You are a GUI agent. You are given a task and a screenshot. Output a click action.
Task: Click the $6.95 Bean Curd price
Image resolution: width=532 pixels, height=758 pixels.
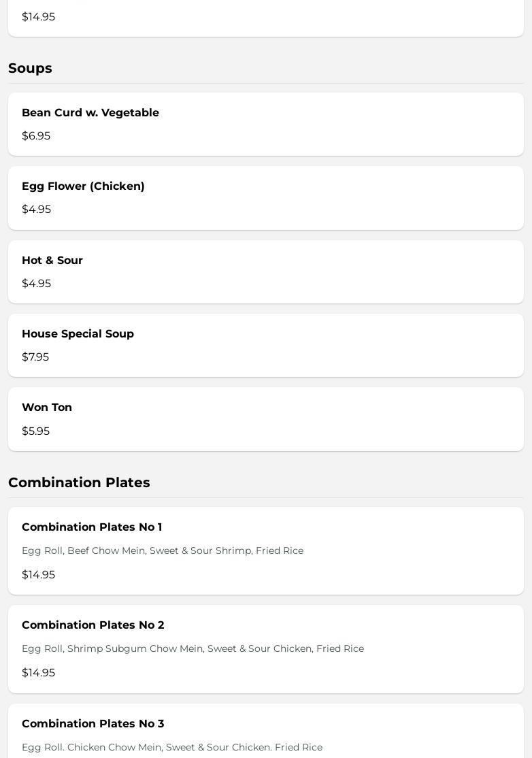coord(36,136)
